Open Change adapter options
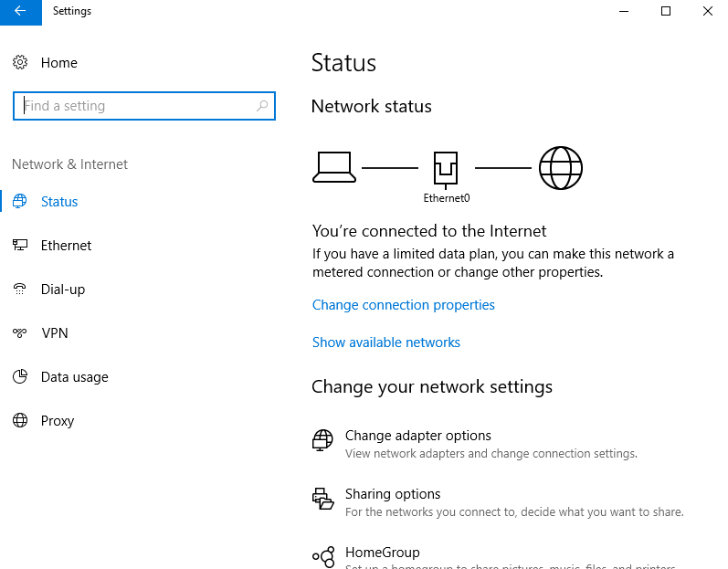Viewport: 728px width, 569px height. coord(418,436)
